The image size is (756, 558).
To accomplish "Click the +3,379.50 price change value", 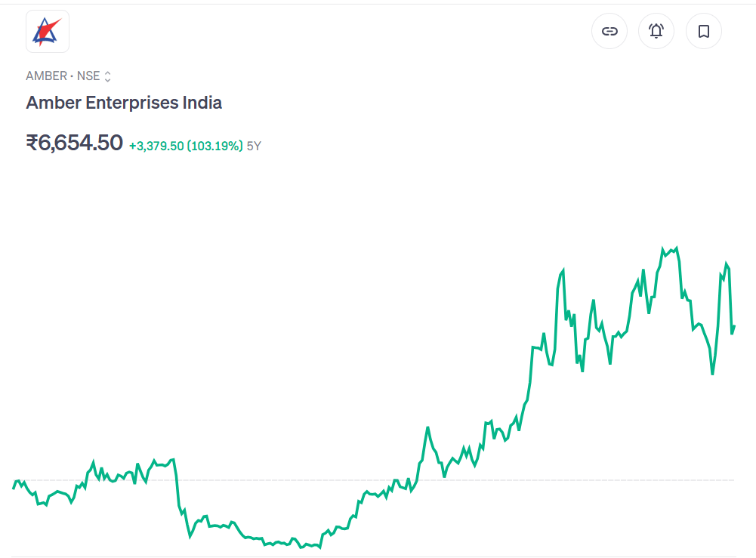I will 156,146.
